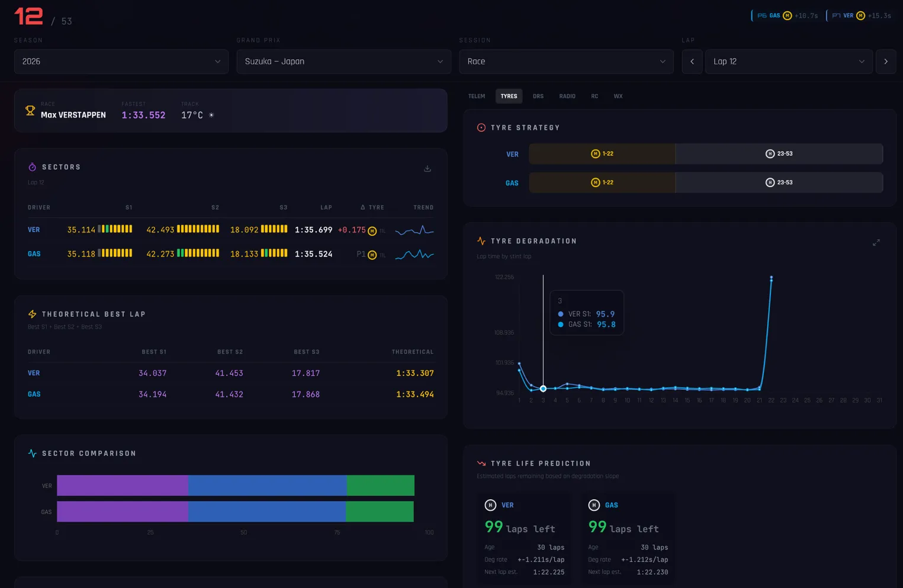The height and width of the screenshot is (588, 903).
Task: Download the Sectors table data
Action: pyautogui.click(x=428, y=169)
